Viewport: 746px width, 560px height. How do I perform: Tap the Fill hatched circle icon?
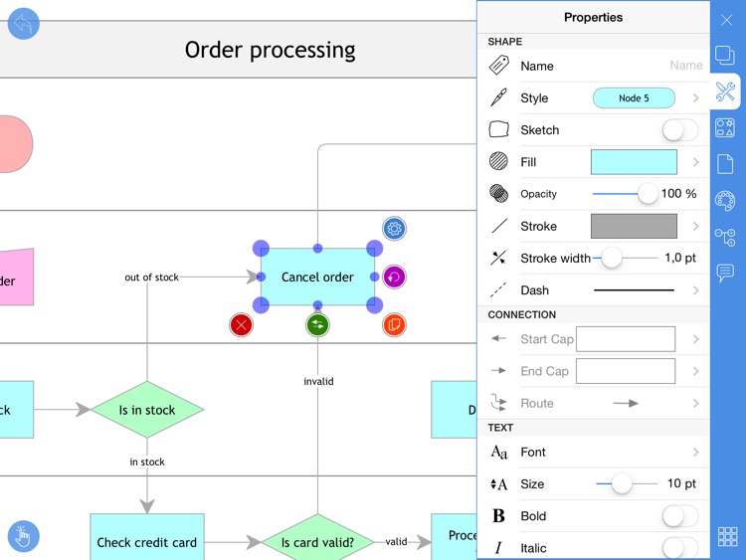[x=498, y=161]
